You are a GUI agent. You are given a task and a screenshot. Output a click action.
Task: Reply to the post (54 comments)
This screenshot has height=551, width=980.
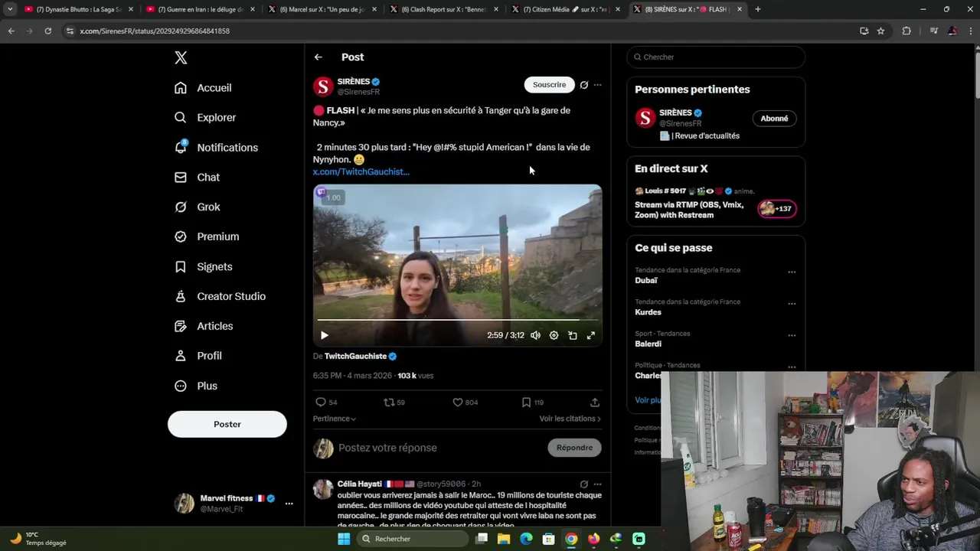point(325,403)
